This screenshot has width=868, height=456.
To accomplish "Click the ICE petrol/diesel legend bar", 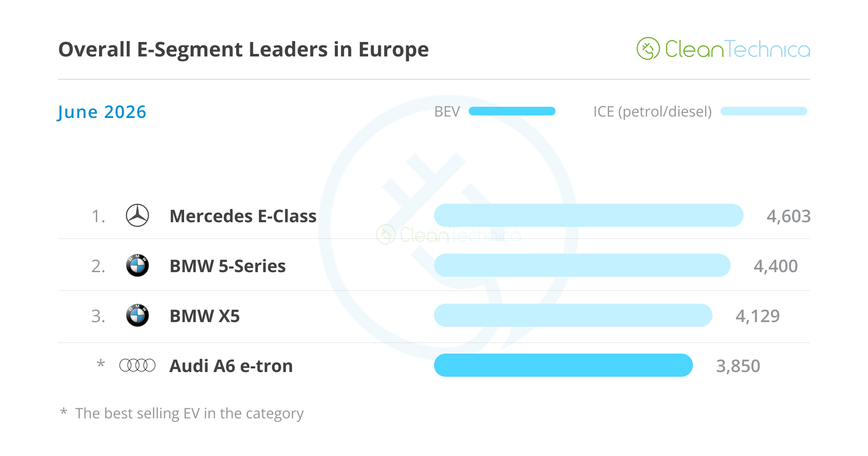I will click(764, 111).
